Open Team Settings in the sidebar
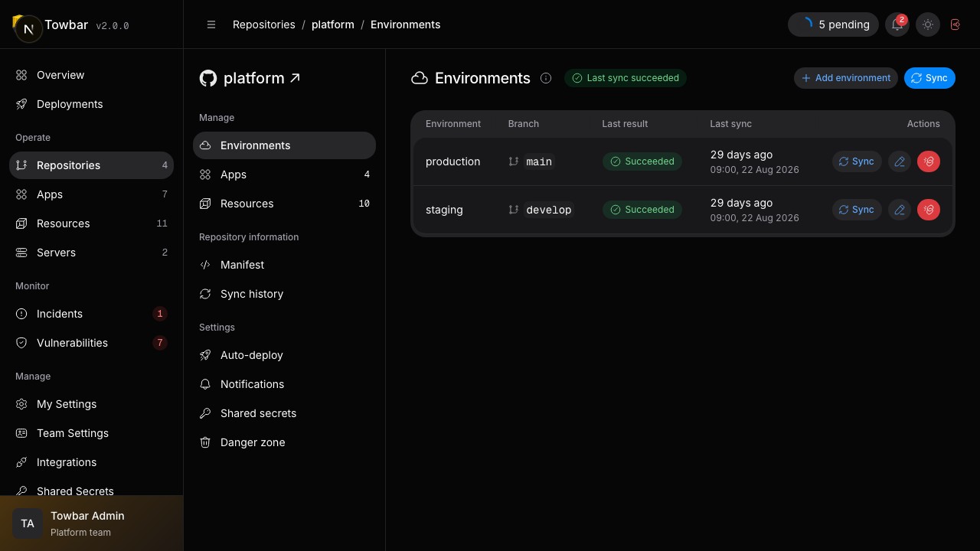The image size is (980, 551). point(91,433)
